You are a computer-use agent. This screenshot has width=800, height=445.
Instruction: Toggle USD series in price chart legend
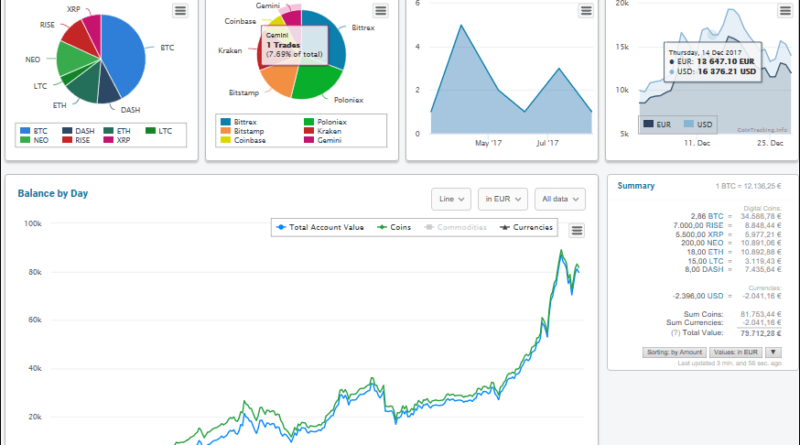click(x=698, y=125)
